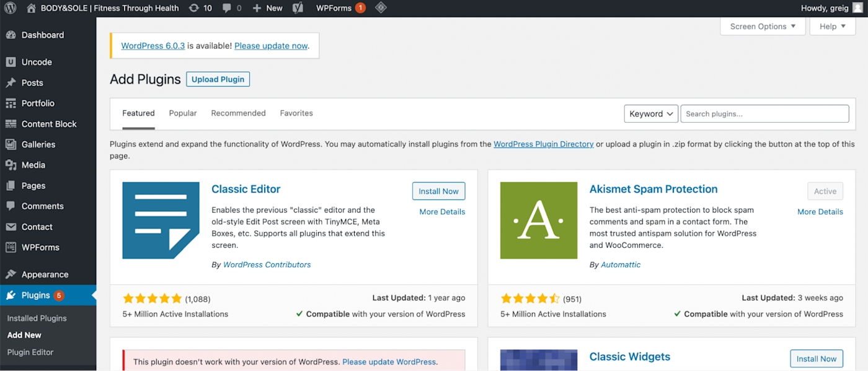Click the BODY&SOLE site name
This screenshot has width=868, height=371.
coord(110,8)
